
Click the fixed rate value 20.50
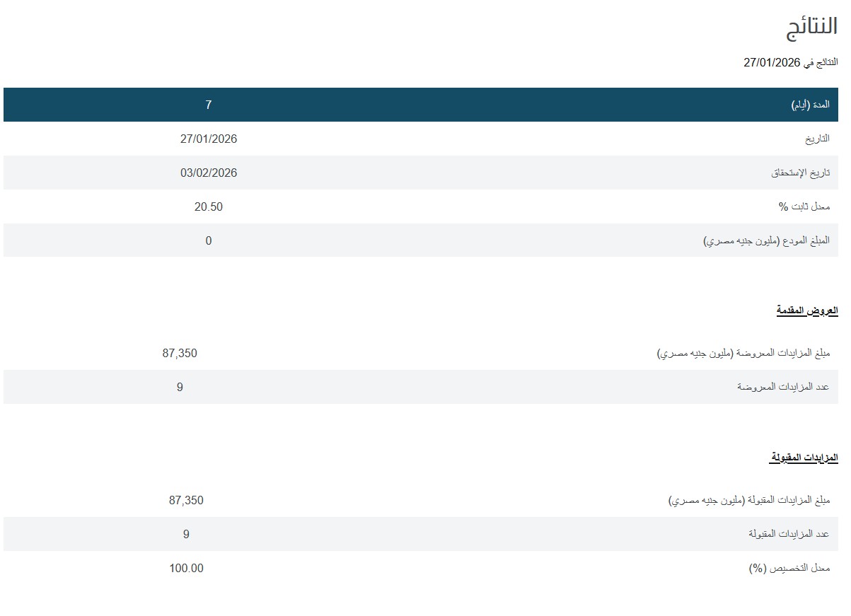[x=209, y=207]
